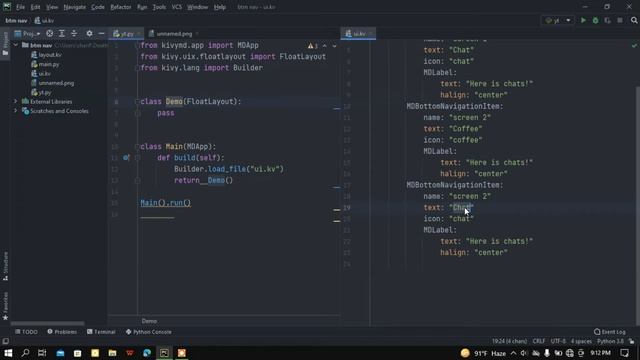Image resolution: width=640 pixels, height=360 pixels.
Task: Click the override gutter icon beside build method
Action: pos(126,158)
